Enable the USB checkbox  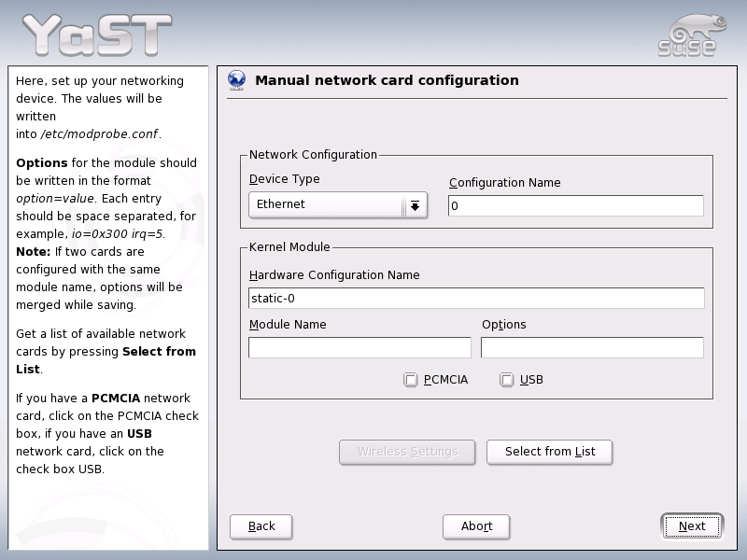pos(506,380)
